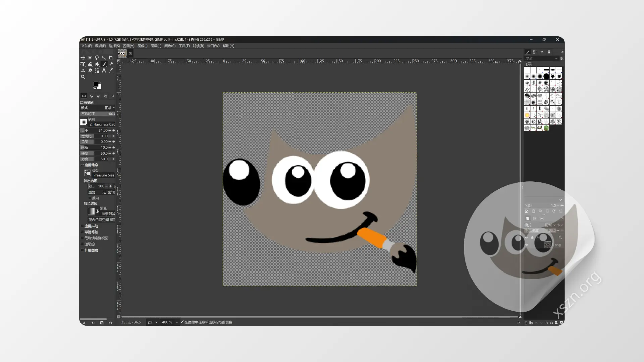Enable the 应用抖动 checkbox
The image size is (644, 362).
tap(83, 226)
